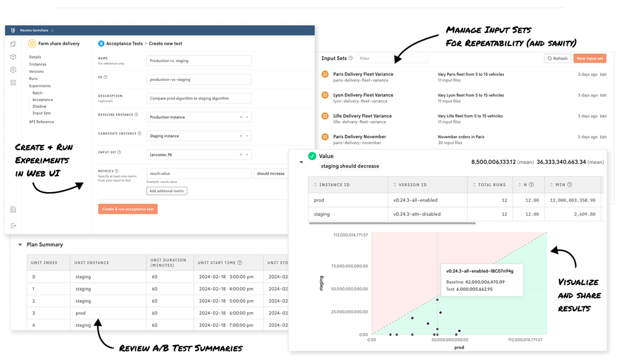The height and width of the screenshot is (364, 619).
Task: Click the Description input field
Action: click(x=199, y=98)
